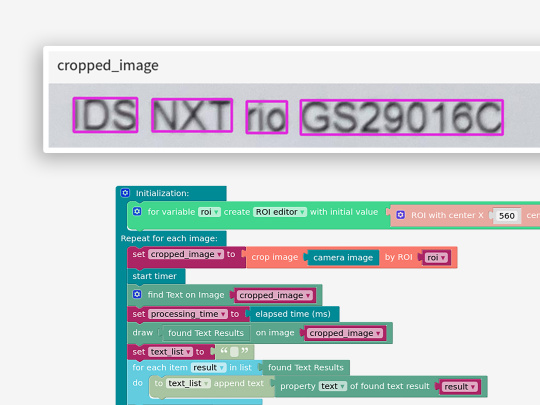Open the 'ROI editor' type dropdown
This screenshot has height=405, width=540.
pyautogui.click(x=280, y=212)
